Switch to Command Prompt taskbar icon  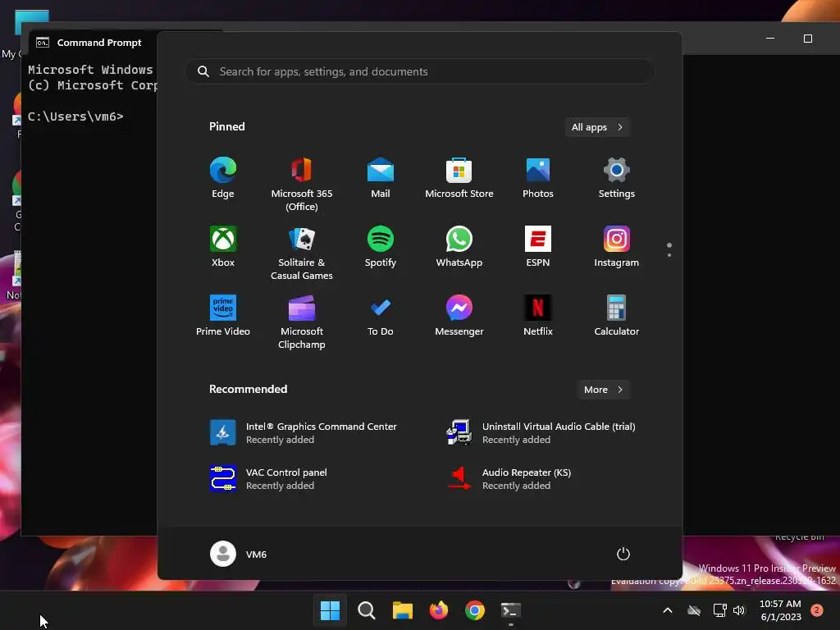[x=510, y=610]
